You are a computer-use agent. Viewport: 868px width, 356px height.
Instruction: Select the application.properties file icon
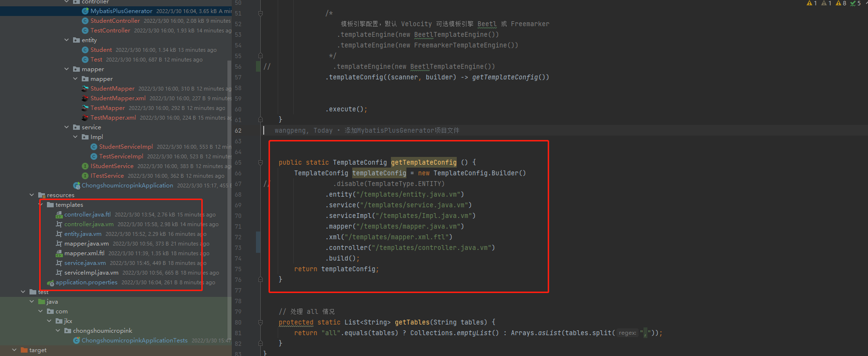(50, 282)
